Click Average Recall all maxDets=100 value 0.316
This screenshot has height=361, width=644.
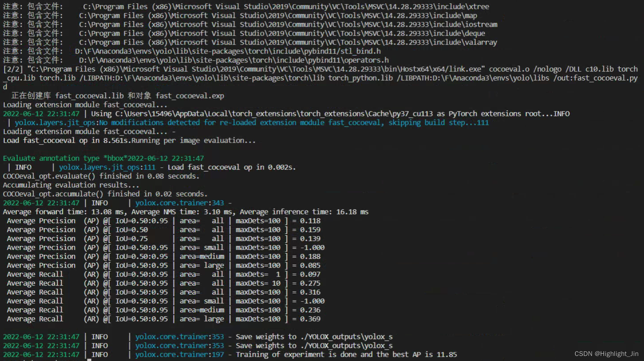coord(310,292)
